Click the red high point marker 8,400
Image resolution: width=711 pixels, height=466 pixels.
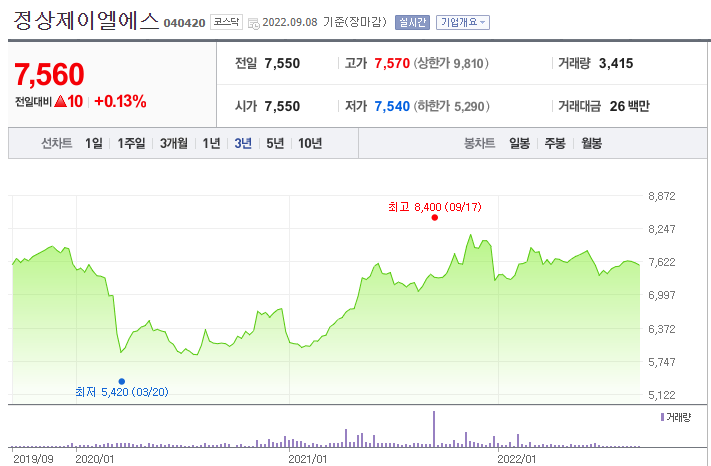click(435, 218)
